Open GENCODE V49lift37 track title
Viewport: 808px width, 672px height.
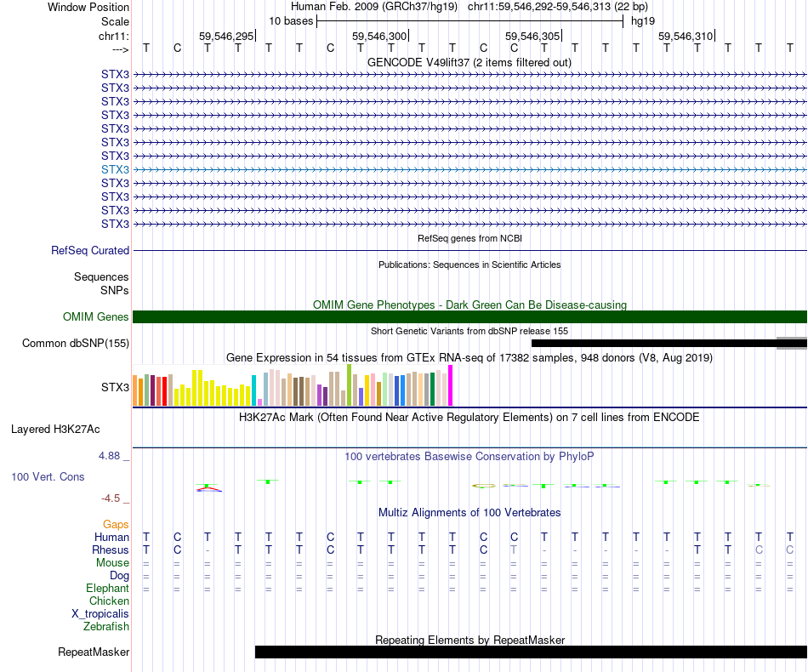469,62
